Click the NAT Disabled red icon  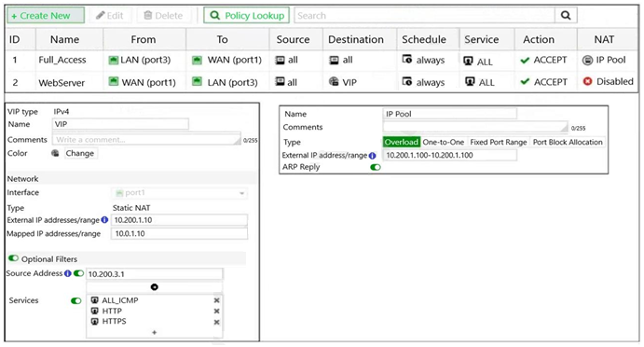588,81
